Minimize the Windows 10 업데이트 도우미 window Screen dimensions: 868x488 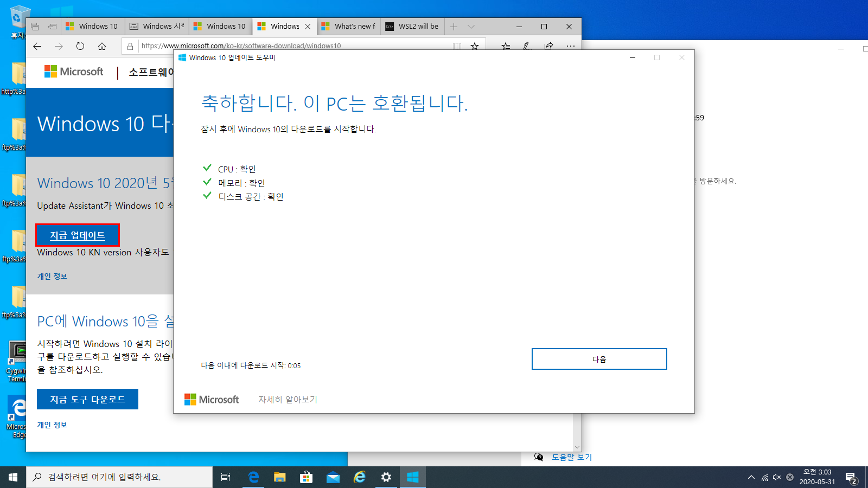click(x=633, y=57)
